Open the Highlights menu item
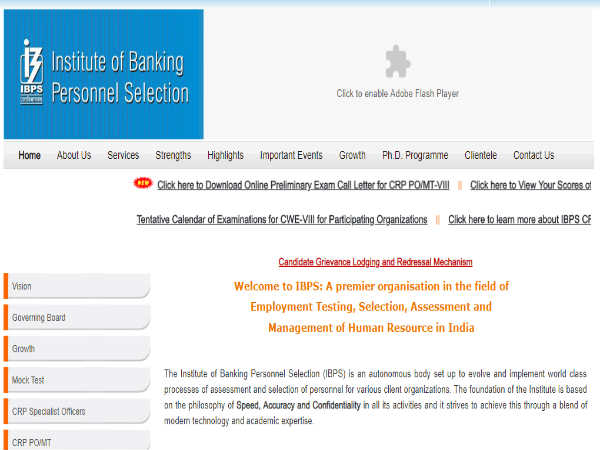The width and height of the screenshot is (600, 450). (225, 155)
